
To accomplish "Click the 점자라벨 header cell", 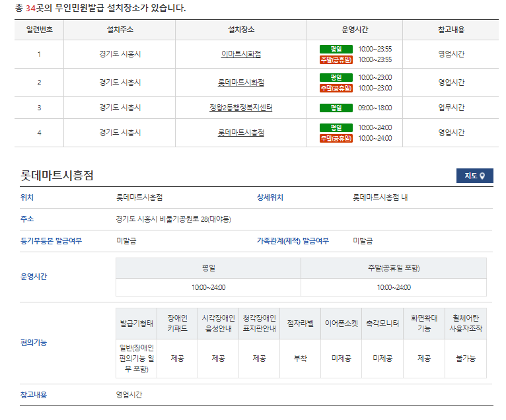I will coord(300,324).
